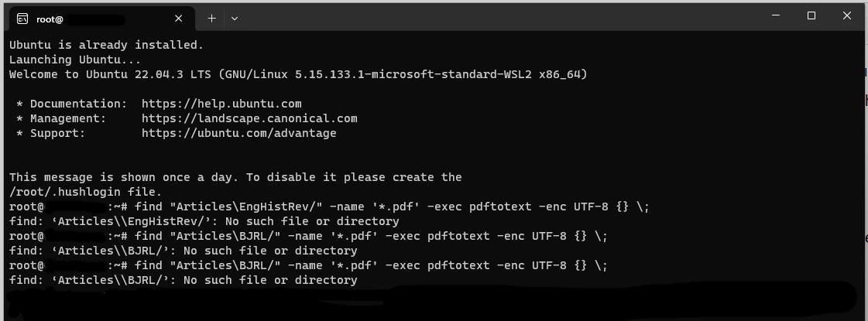Image resolution: width=868 pixels, height=321 pixels.
Task: Click the '/root/.hushlogin file.' text
Action: click(85, 192)
